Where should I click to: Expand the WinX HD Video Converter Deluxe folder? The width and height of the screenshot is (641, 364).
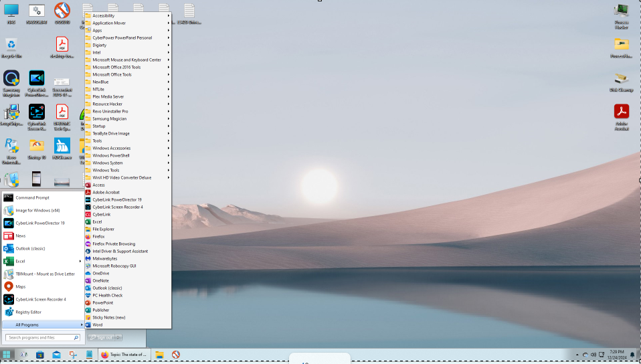(x=128, y=177)
